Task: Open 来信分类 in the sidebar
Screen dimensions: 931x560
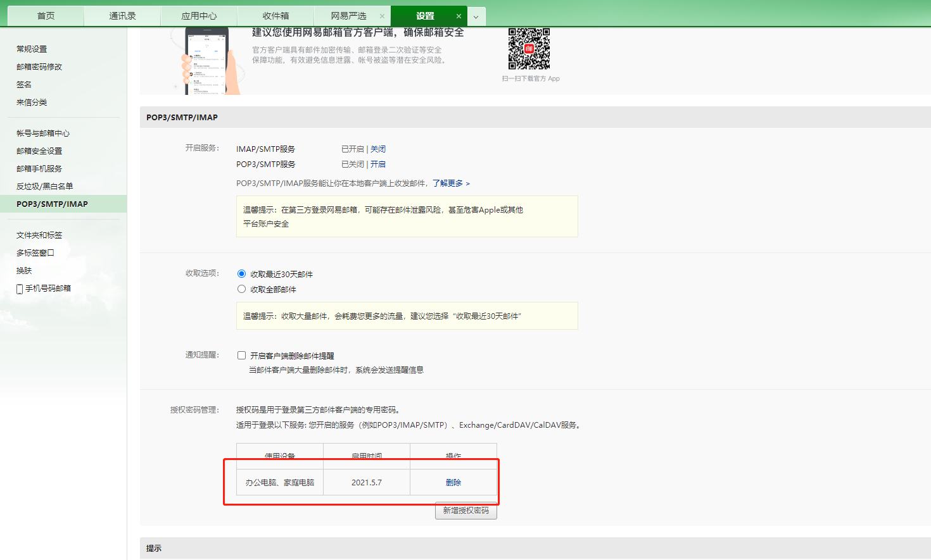Action: (x=32, y=103)
